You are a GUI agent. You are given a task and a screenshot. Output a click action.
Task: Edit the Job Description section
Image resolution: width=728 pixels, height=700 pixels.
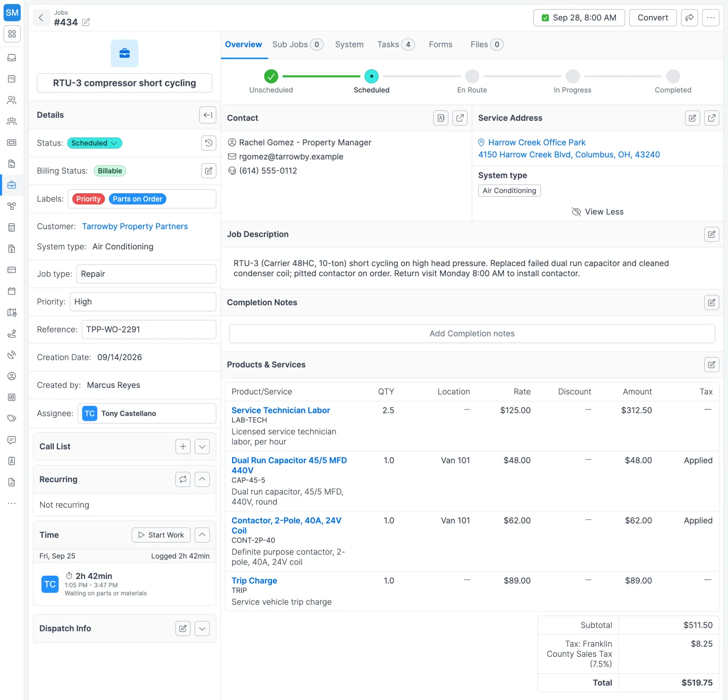tap(712, 234)
